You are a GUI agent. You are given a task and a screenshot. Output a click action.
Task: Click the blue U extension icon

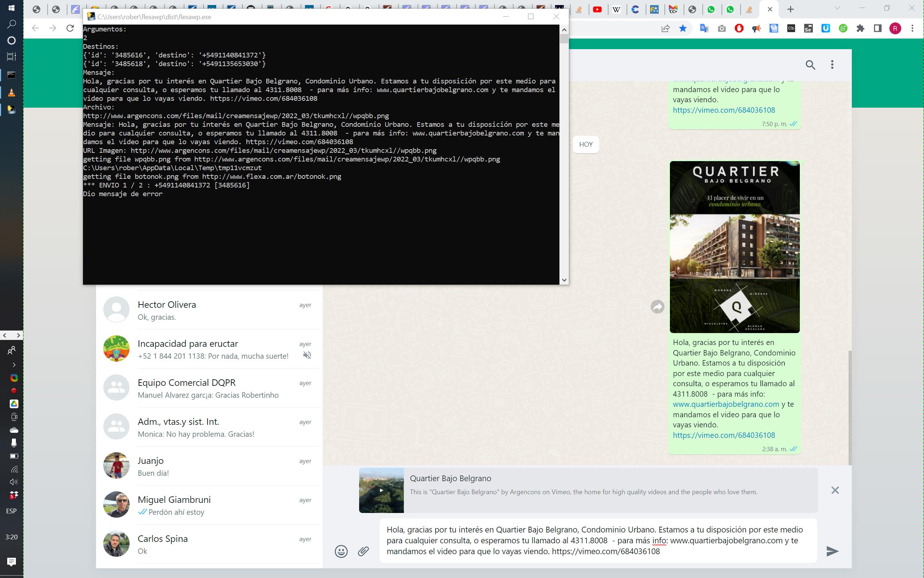pyautogui.click(x=825, y=28)
